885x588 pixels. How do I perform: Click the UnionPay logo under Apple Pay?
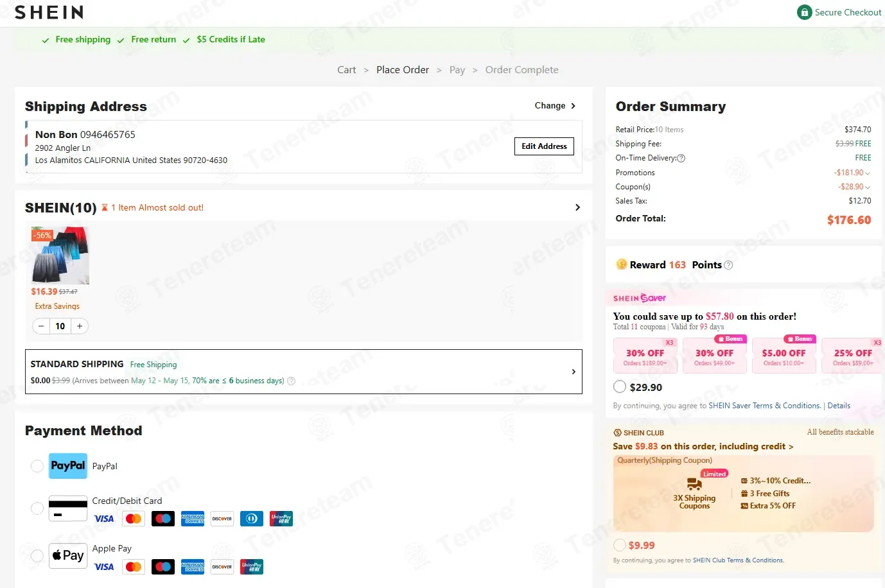click(252, 567)
